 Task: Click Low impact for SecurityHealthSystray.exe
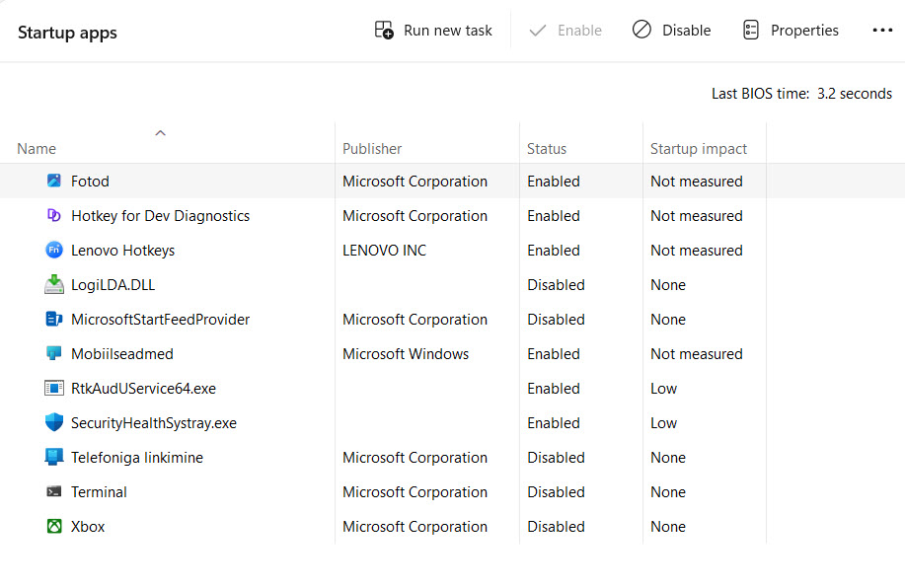coord(664,423)
